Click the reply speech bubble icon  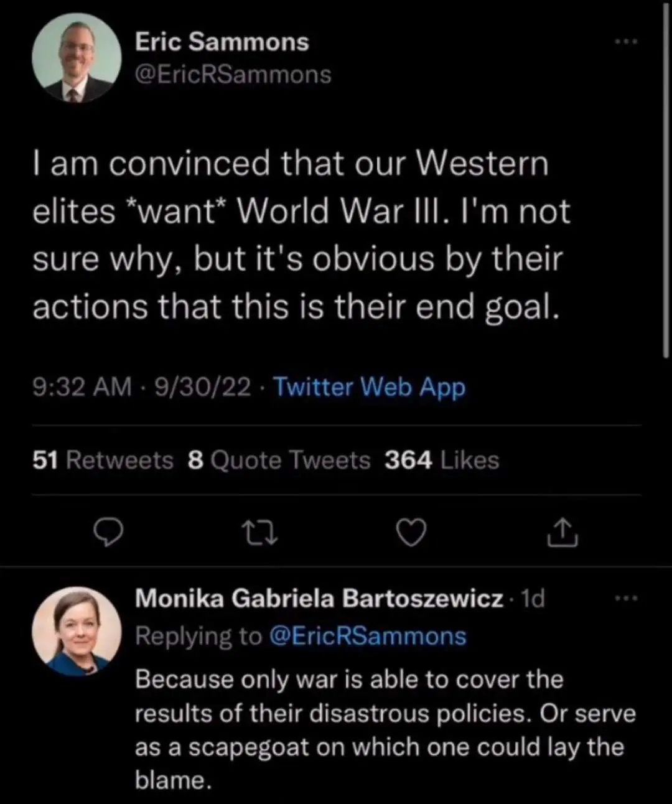[x=108, y=532]
